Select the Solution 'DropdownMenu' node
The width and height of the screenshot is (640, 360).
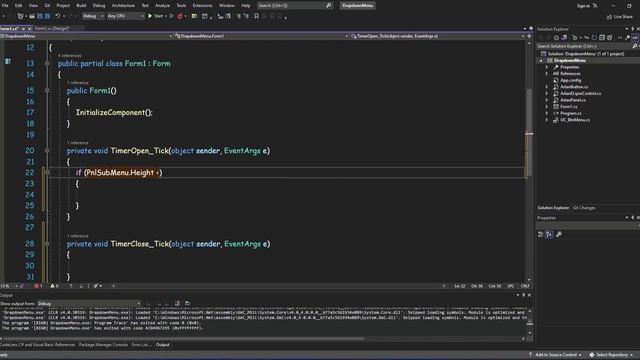[x=585, y=54]
